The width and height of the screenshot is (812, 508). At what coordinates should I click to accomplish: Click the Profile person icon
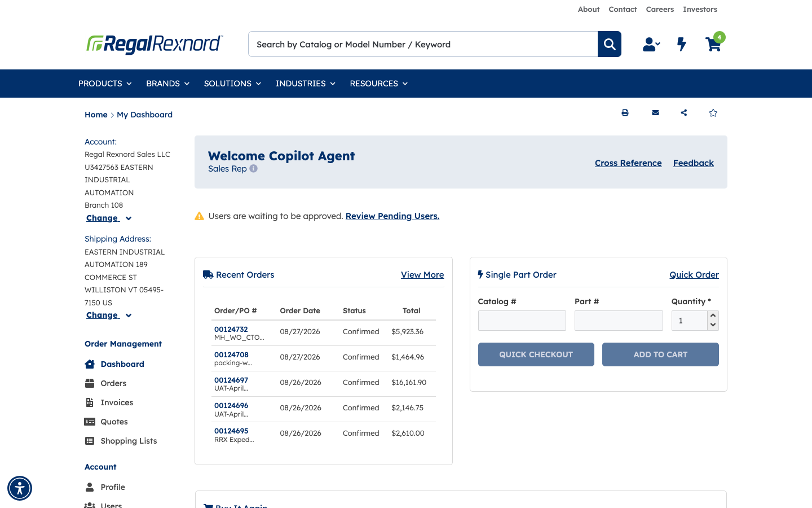point(90,487)
